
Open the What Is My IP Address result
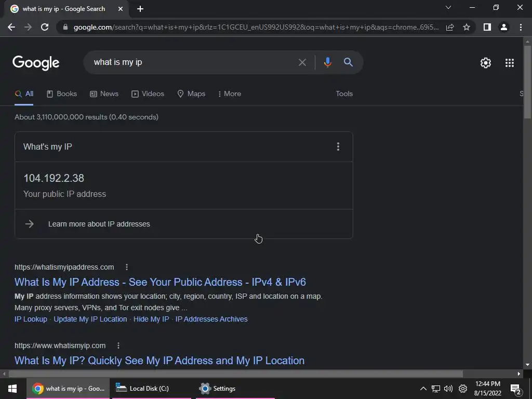[x=160, y=282]
